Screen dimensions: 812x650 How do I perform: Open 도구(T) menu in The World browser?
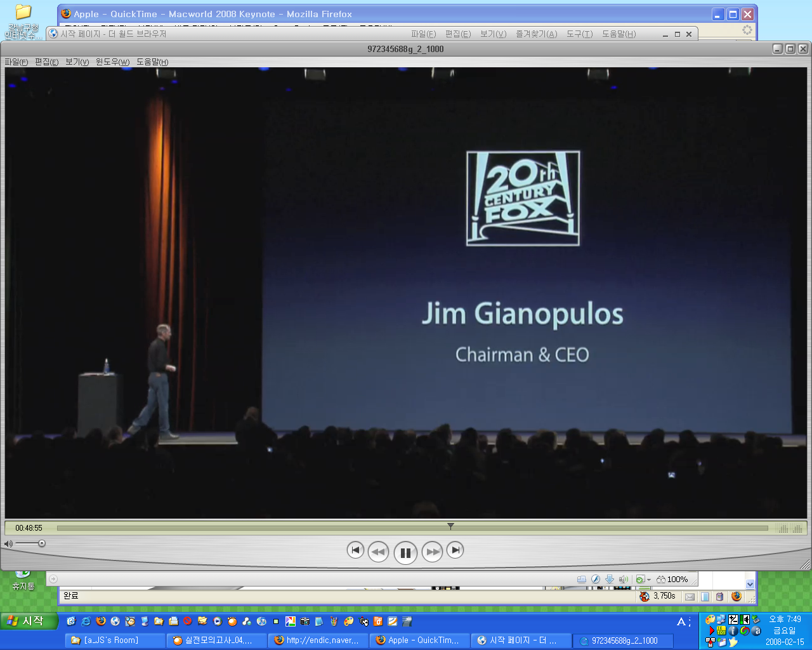(579, 34)
